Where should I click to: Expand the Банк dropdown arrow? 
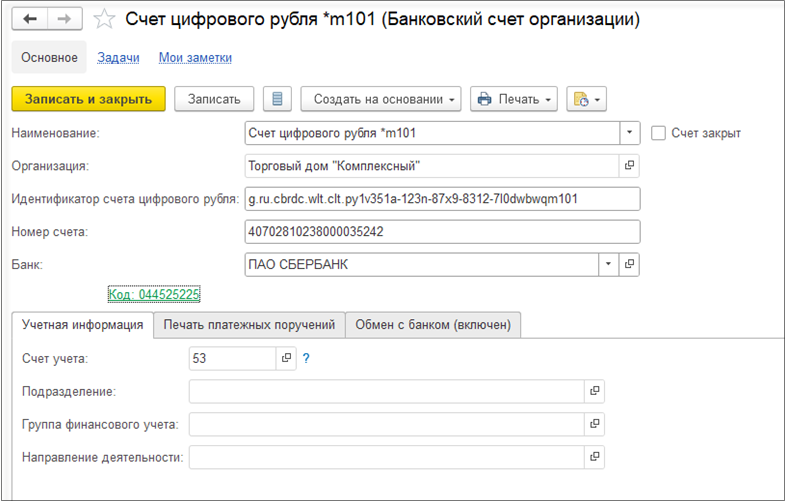click(609, 264)
